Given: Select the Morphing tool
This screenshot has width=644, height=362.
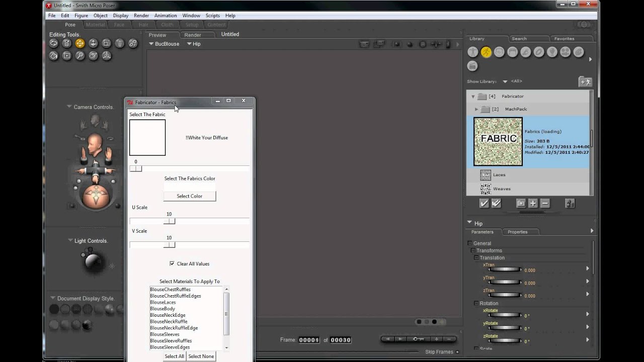Looking at the screenshot, I should 93,56.
